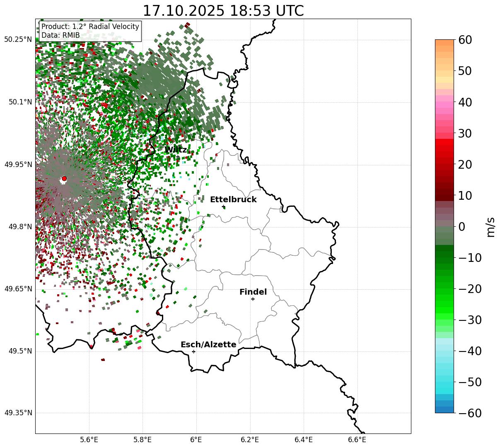Click the −30 colorbar tick label
This screenshot has width=500, height=448.
click(470, 320)
